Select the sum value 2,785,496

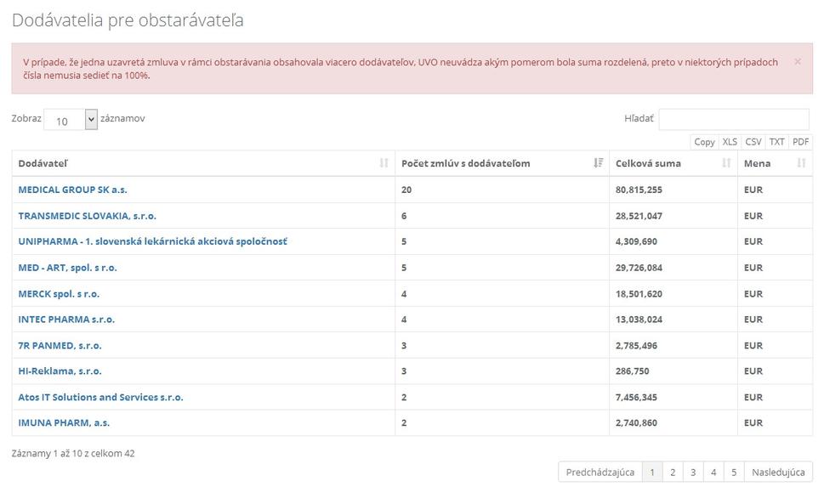point(636,345)
